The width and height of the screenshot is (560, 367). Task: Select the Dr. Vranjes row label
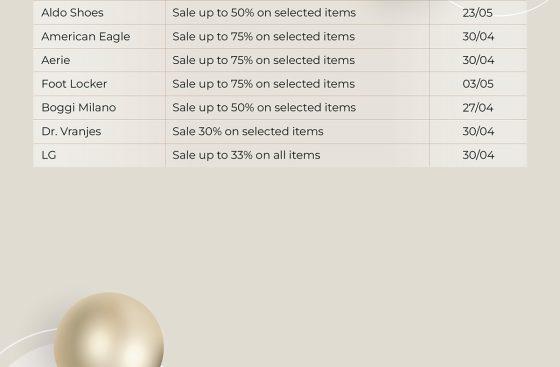(x=71, y=131)
